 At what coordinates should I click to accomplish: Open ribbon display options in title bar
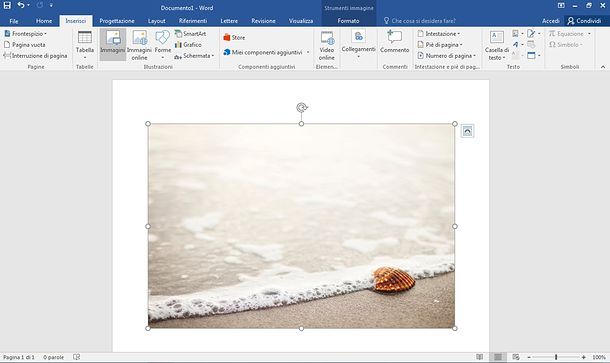click(561, 5)
